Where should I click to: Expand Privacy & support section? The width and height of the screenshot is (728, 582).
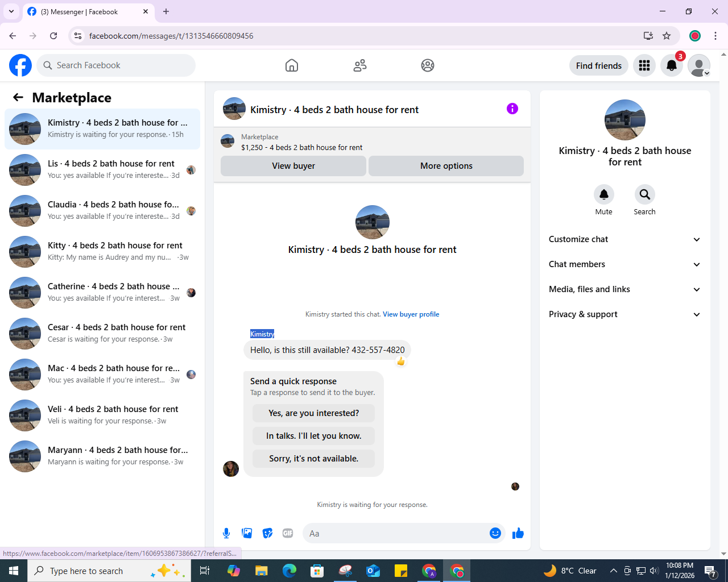tap(625, 314)
